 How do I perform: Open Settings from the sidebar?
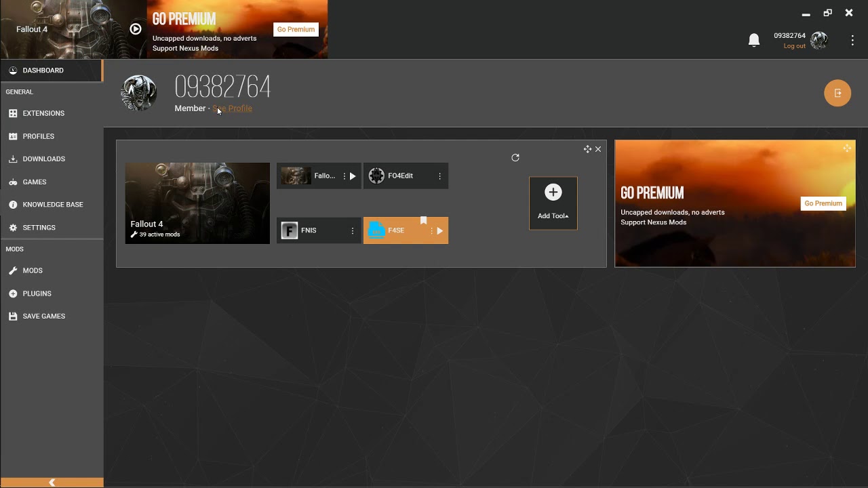coord(51,228)
